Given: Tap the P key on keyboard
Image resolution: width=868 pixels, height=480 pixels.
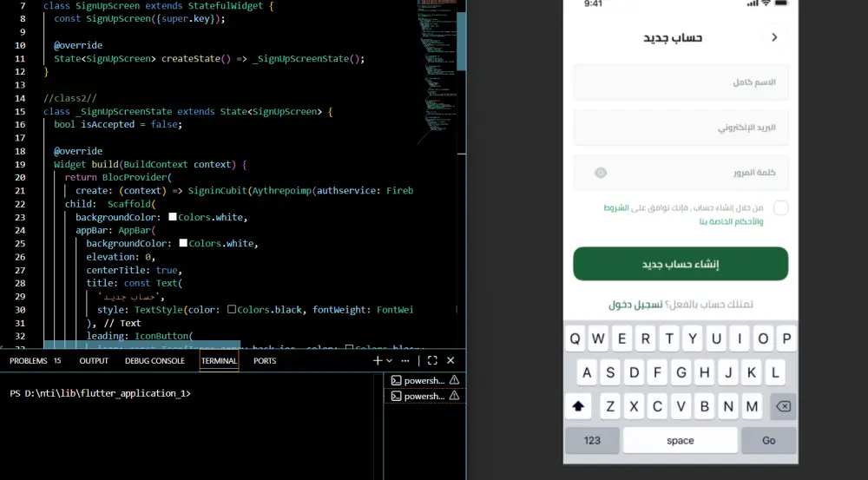Looking at the screenshot, I should pyautogui.click(x=786, y=339).
